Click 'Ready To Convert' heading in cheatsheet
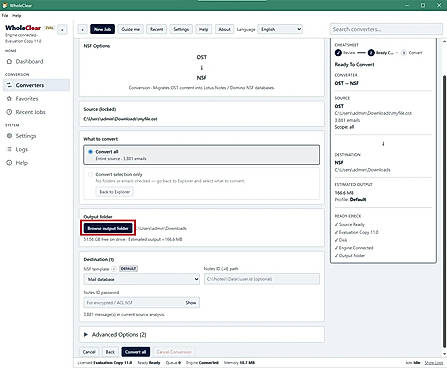The height and width of the screenshot is (368, 447). point(354,64)
